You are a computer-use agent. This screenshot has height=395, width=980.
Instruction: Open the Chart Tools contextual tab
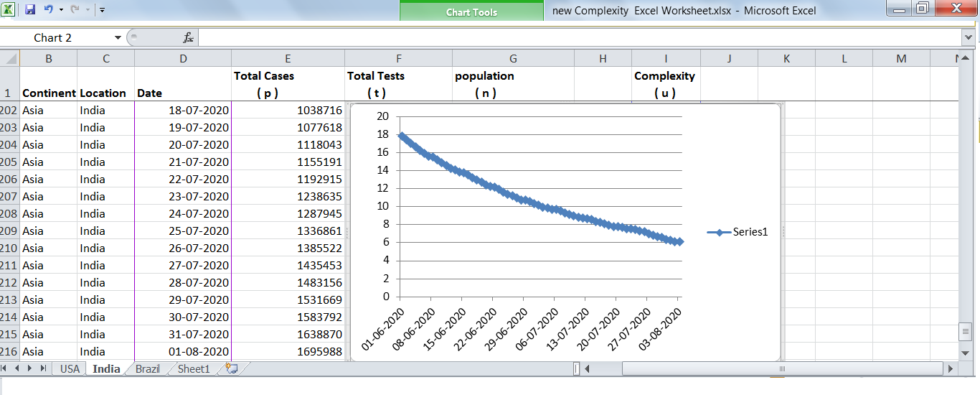471,12
